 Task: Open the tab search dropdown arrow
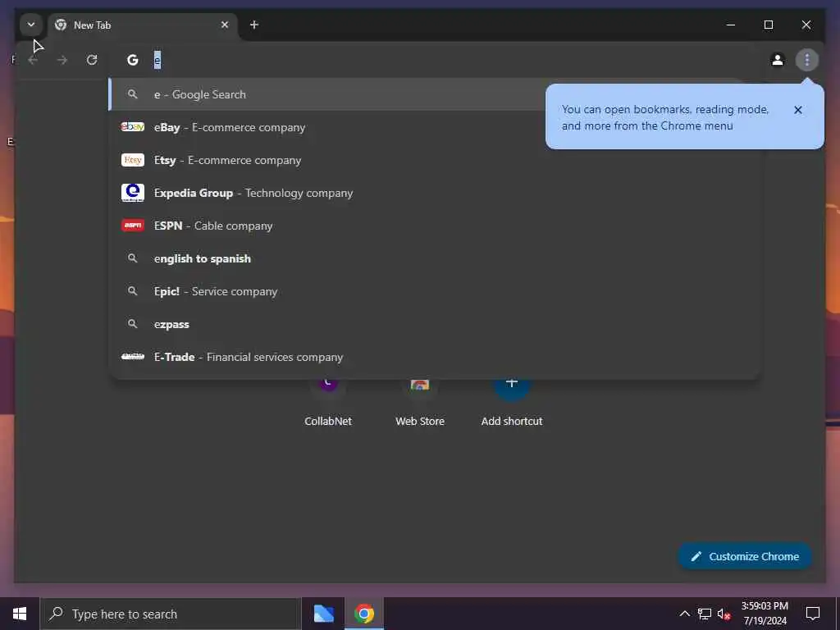point(31,25)
